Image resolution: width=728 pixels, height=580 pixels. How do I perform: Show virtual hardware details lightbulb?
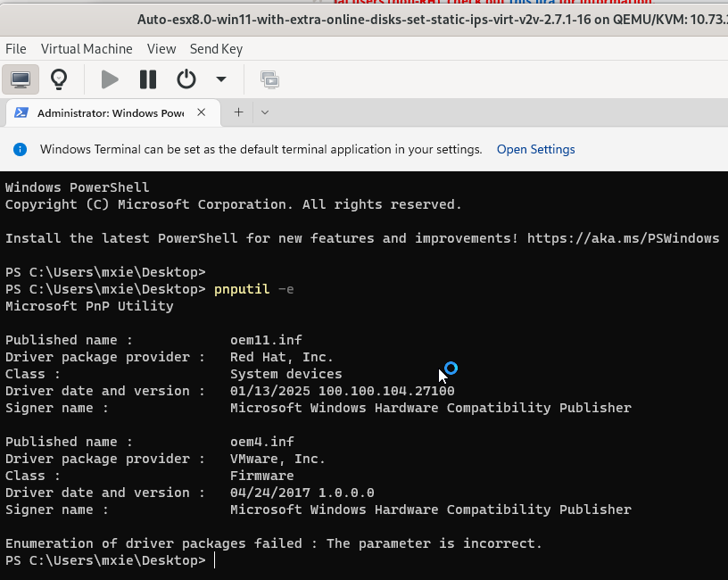(59, 79)
